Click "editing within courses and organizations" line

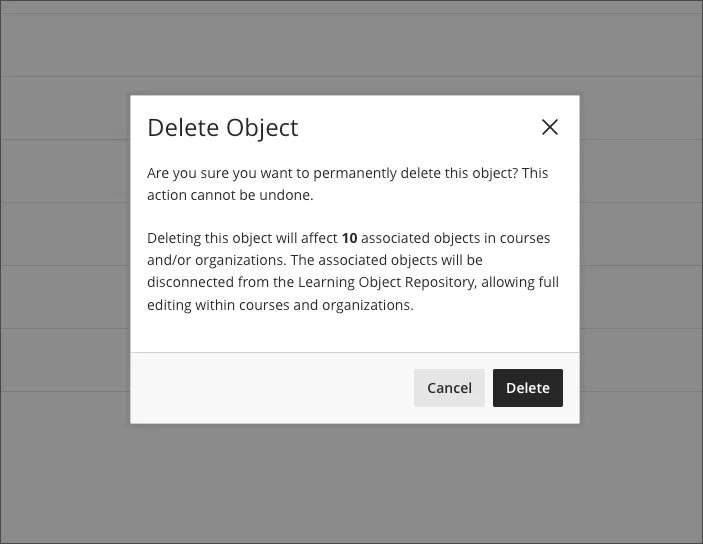click(280, 305)
